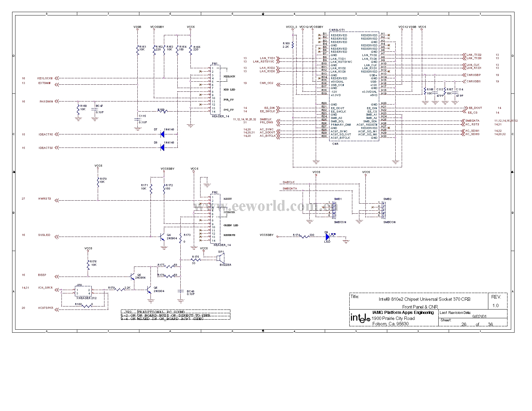Select resistor R175 33 ohm
Image resolution: width=532 pixels, height=411 pixels.
(195, 259)
